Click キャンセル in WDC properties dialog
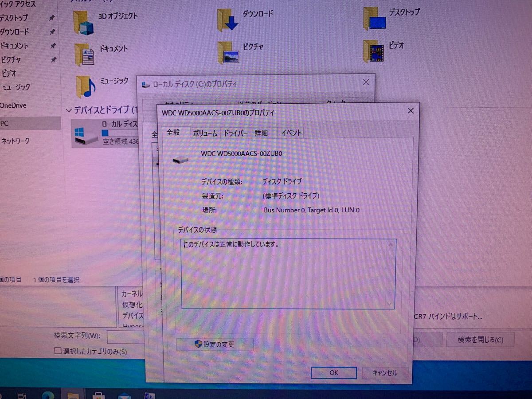The width and height of the screenshot is (532, 399). 384,373
